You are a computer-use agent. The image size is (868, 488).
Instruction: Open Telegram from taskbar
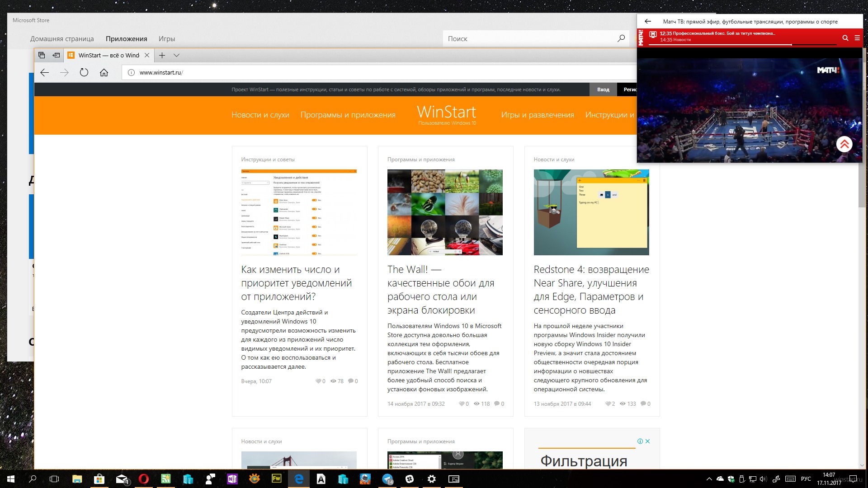[387, 479]
